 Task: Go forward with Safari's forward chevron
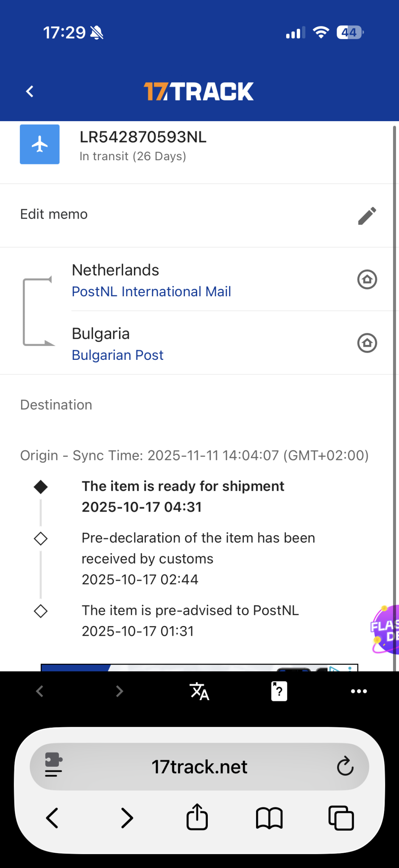126,818
